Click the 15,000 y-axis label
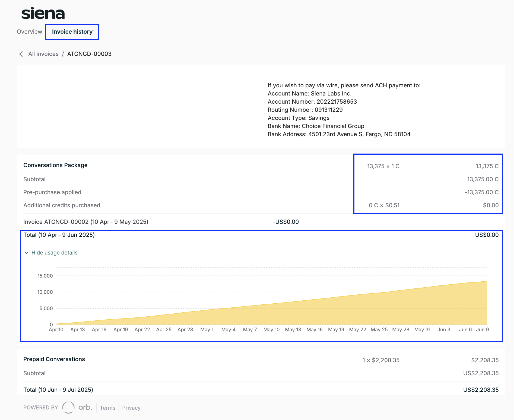 (45, 276)
